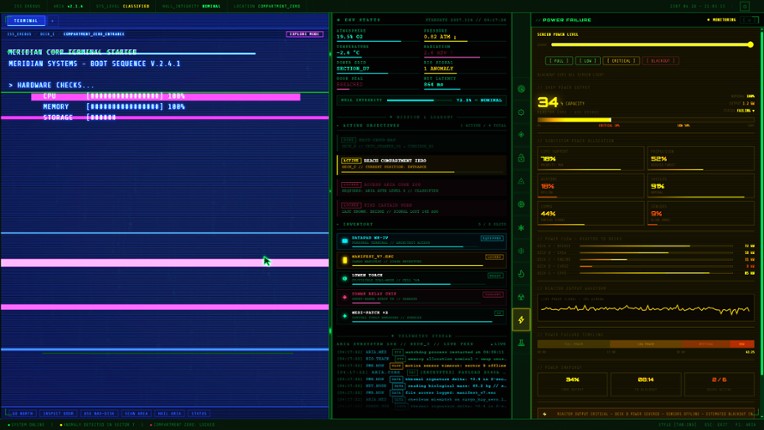Click the 44% power allocation card
Viewport: 764px width, 430px height.
pyautogui.click(x=591, y=213)
